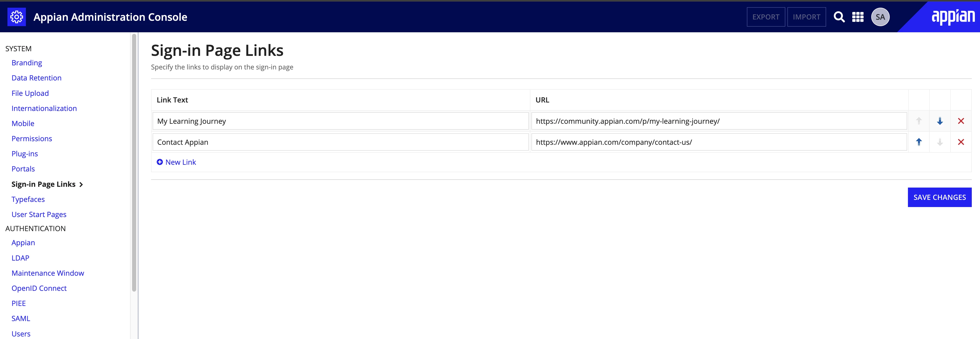Open Typefaces settings
The height and width of the screenshot is (339, 980).
[28, 200]
